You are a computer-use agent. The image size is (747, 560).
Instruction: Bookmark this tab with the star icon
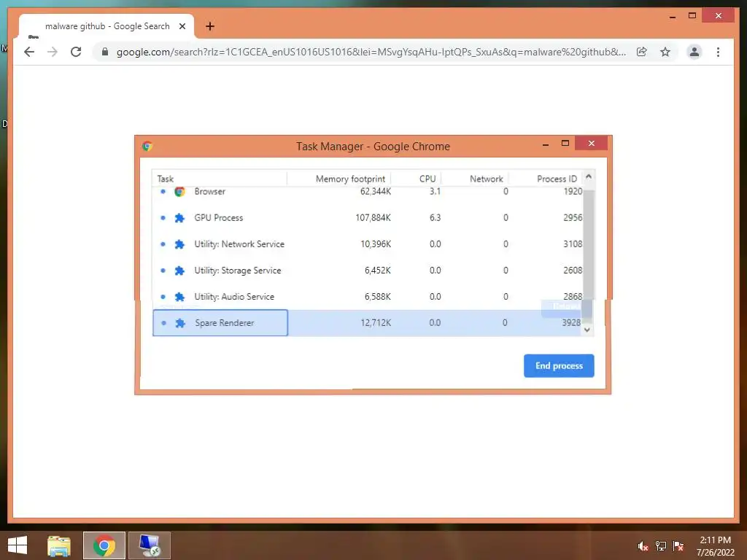pos(665,52)
